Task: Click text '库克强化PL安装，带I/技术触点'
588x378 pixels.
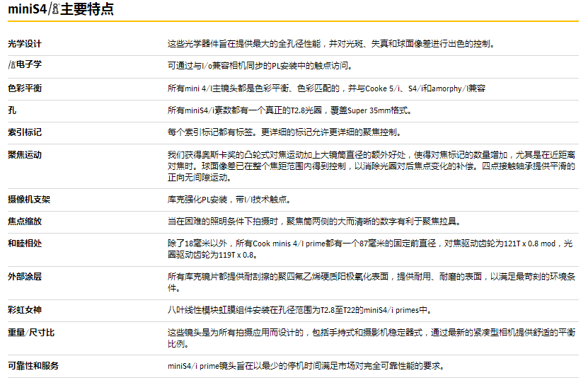Action: [229, 200]
